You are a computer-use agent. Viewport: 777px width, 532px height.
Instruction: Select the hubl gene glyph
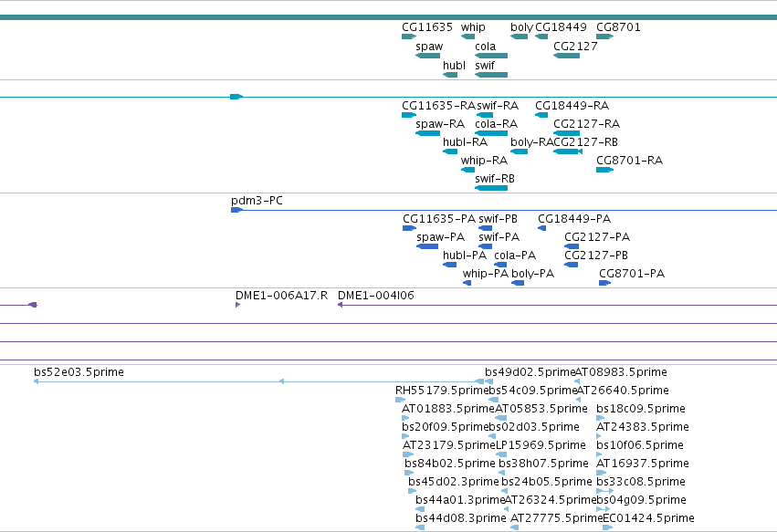point(450,75)
